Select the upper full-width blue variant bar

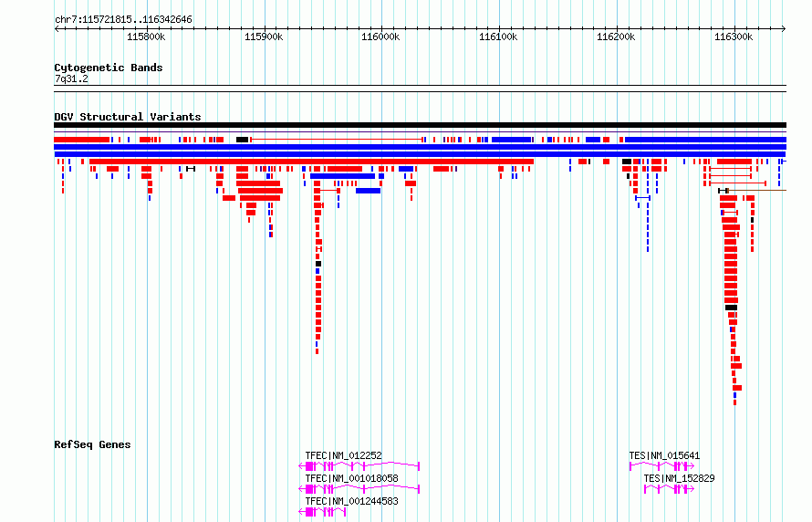click(420, 147)
